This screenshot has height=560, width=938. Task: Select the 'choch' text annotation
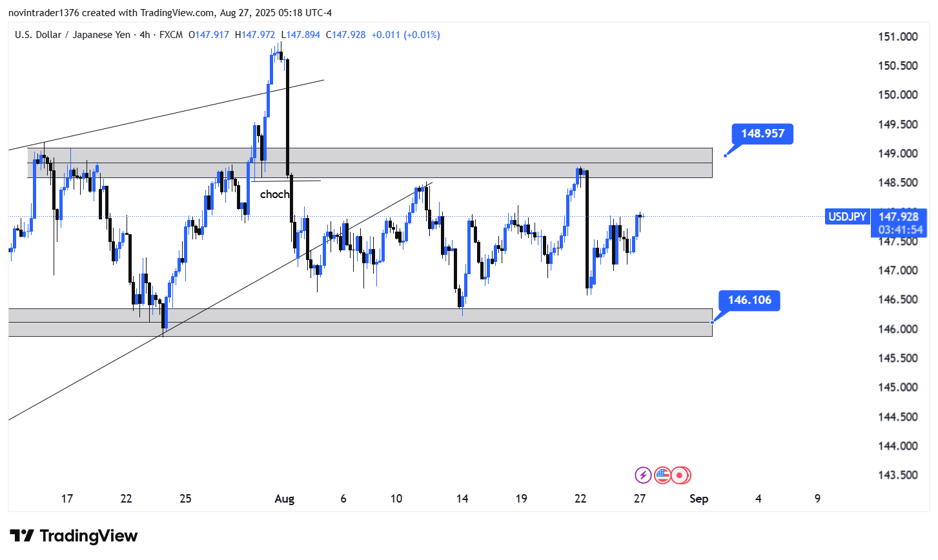coord(274,194)
